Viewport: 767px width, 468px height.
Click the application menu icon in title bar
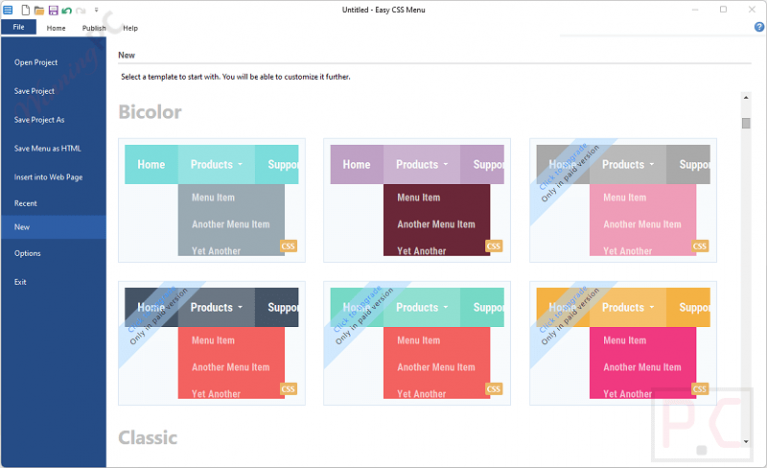coord(8,10)
